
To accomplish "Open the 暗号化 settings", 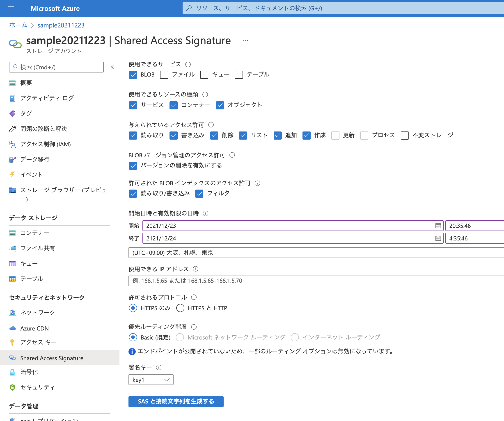I will tap(29, 372).
